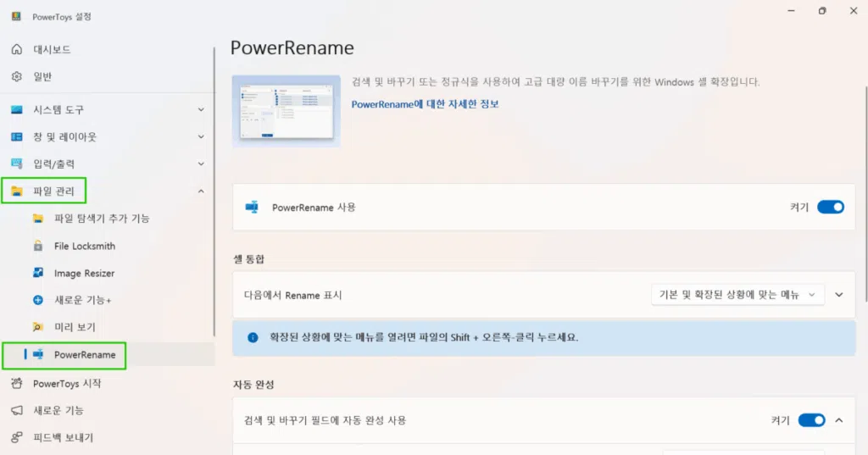The image size is (868, 455).
Task: Expand the 다음에서 Rename 표시 row chevron
Action: point(838,295)
